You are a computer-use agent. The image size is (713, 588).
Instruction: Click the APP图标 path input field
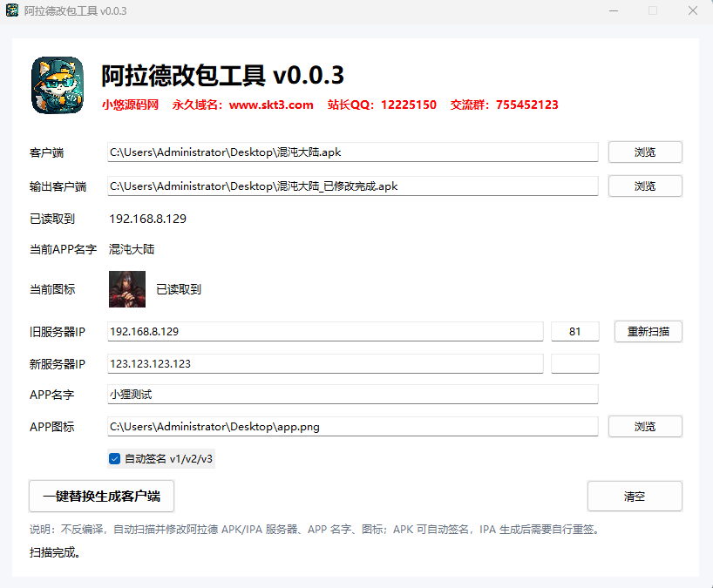coord(353,427)
